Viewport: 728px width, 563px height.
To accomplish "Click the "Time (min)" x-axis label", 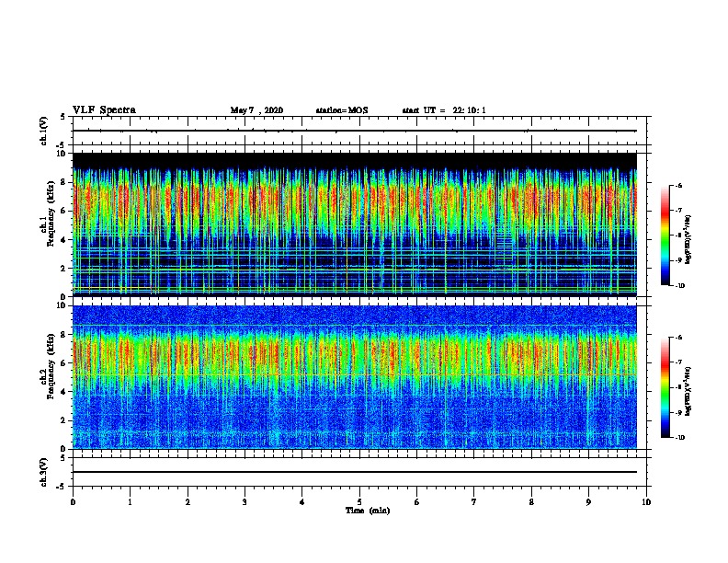I will click(x=368, y=511).
